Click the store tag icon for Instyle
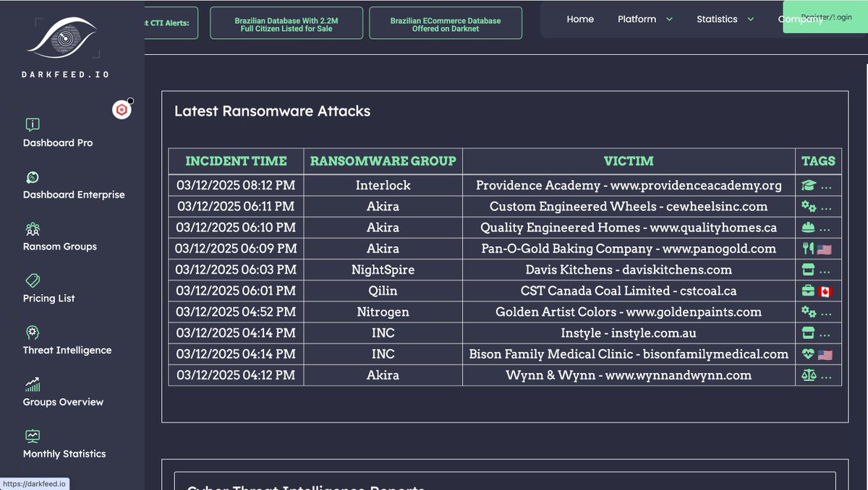The width and height of the screenshot is (868, 490). pos(808,333)
